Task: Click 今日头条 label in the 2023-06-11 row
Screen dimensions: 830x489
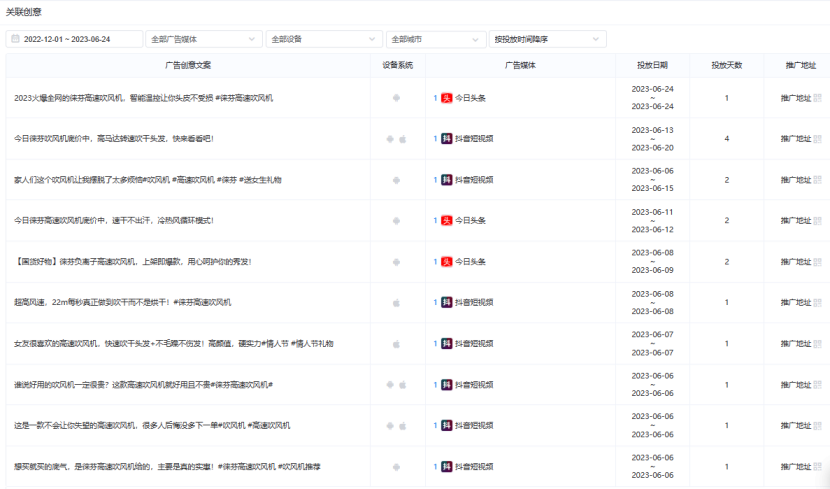Action: pos(471,221)
